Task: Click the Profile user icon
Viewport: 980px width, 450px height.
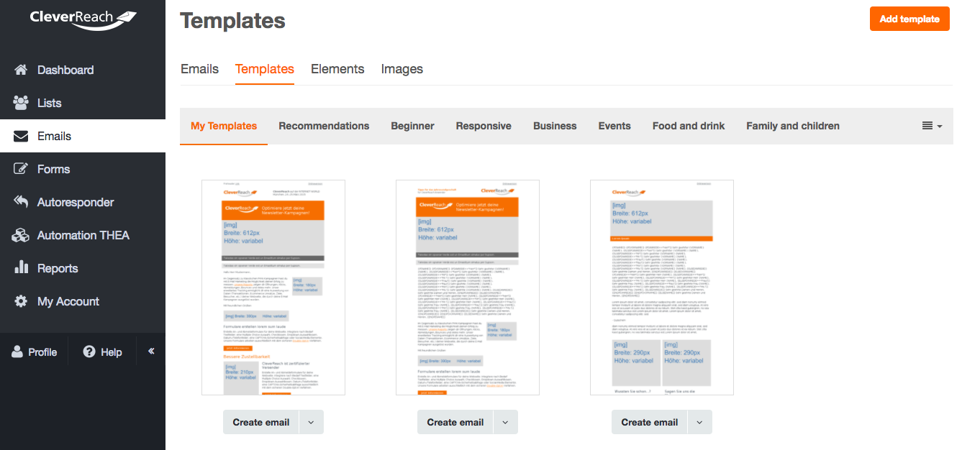Action: [17, 352]
